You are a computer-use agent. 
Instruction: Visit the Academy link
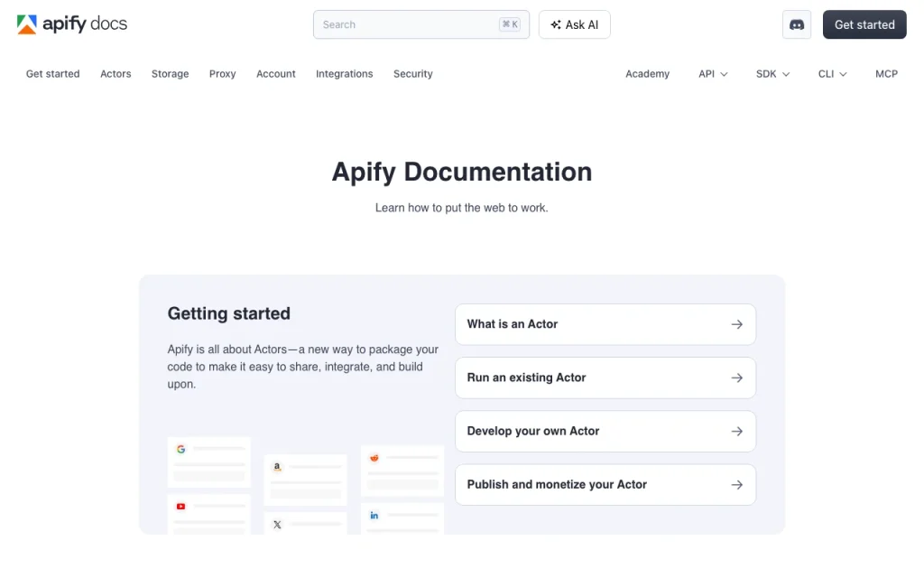pos(647,74)
